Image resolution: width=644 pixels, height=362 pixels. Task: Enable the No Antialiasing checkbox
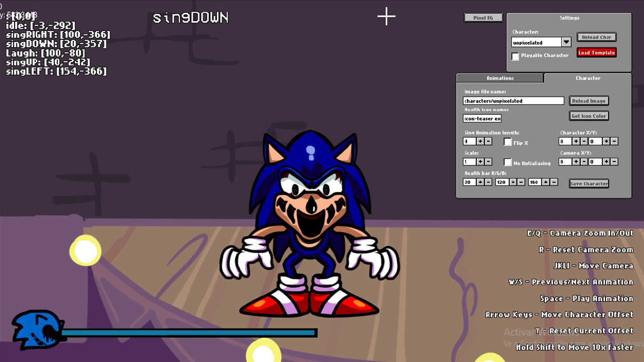pyautogui.click(x=507, y=162)
